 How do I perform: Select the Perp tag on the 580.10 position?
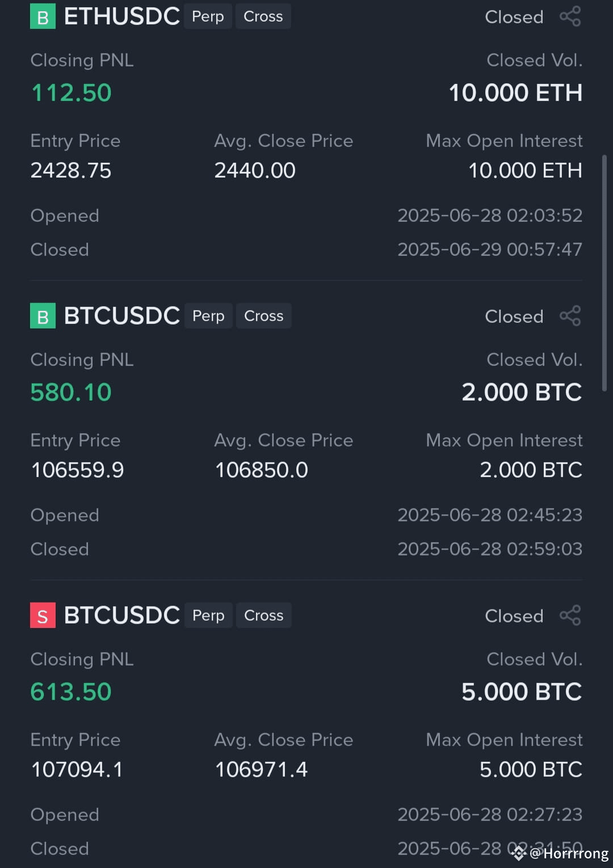click(x=208, y=316)
